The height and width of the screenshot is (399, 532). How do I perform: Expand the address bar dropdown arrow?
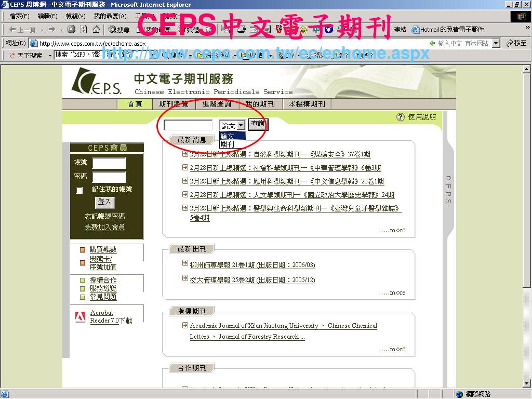coord(496,43)
